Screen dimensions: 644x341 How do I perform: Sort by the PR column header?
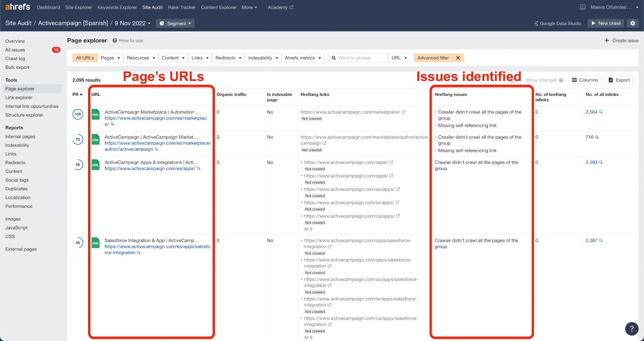(x=77, y=95)
